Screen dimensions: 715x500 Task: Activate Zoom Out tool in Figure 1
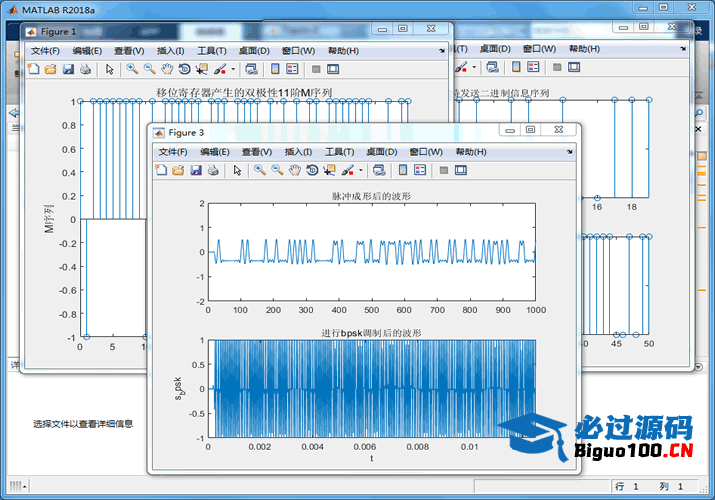pyautogui.click(x=150, y=69)
